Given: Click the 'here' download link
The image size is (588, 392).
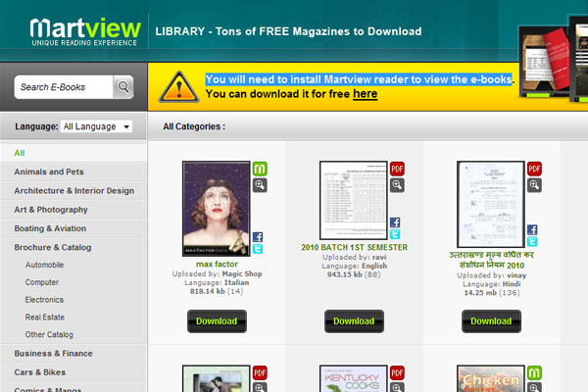Looking at the screenshot, I should 365,94.
